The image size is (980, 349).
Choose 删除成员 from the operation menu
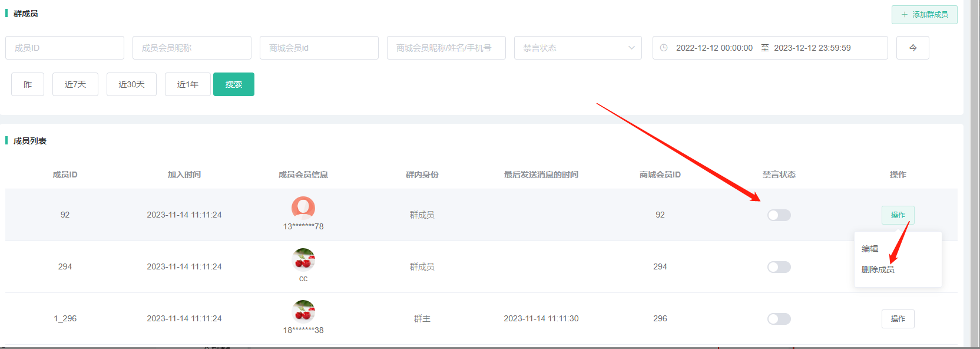[x=878, y=269]
